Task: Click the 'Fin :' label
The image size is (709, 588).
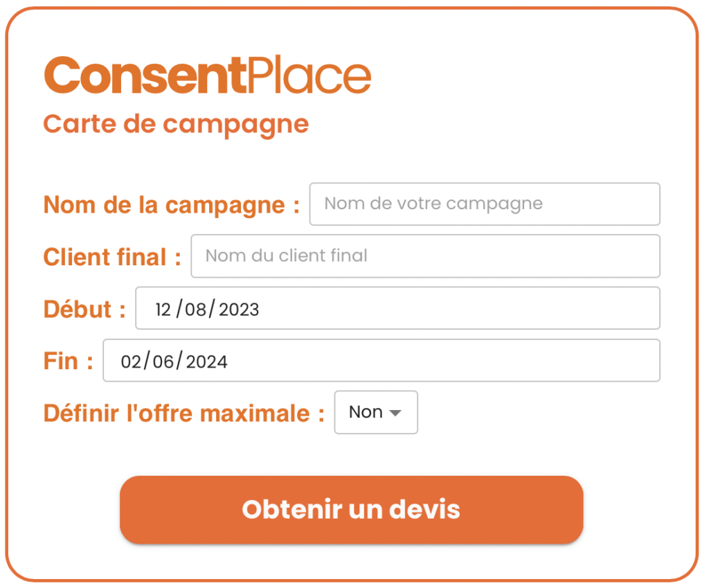Action: pyautogui.click(x=69, y=362)
